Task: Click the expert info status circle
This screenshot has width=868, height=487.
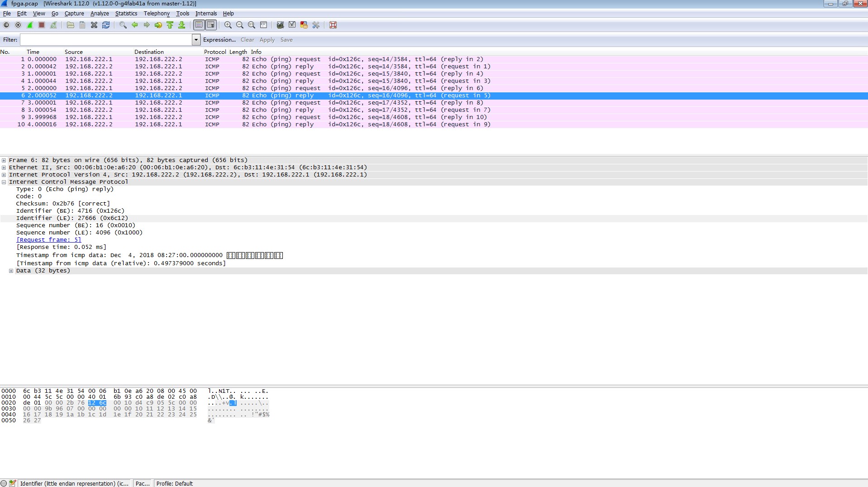Action: click(x=4, y=483)
